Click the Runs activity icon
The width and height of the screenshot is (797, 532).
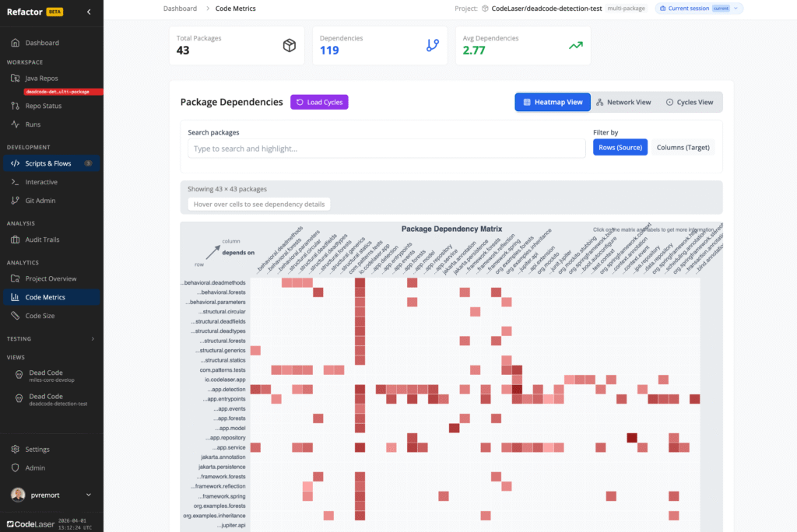coord(15,124)
